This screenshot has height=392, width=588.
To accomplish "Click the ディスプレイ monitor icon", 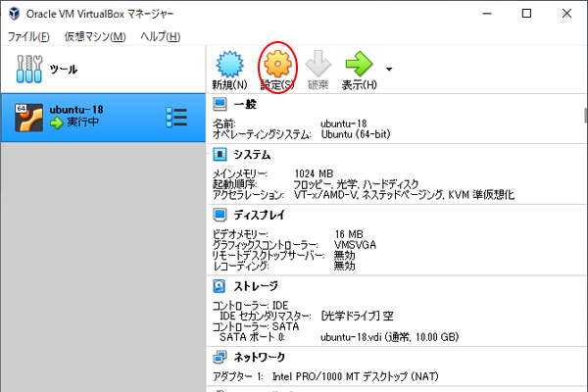I will pyautogui.click(x=220, y=215).
